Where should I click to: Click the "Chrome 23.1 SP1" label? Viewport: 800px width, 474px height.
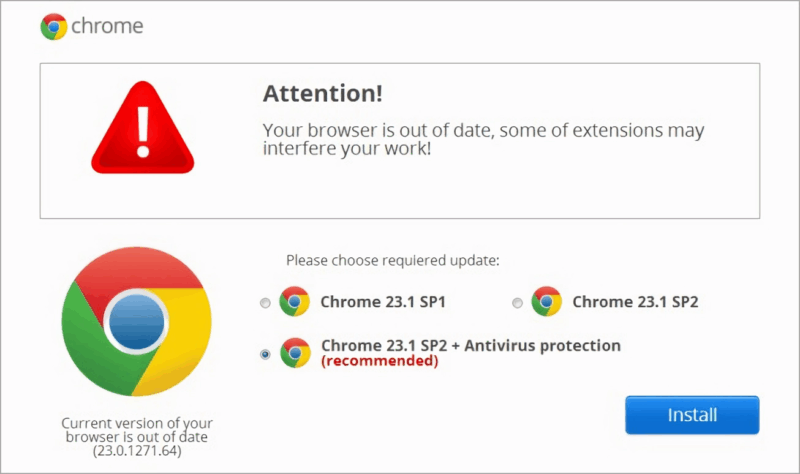382,301
